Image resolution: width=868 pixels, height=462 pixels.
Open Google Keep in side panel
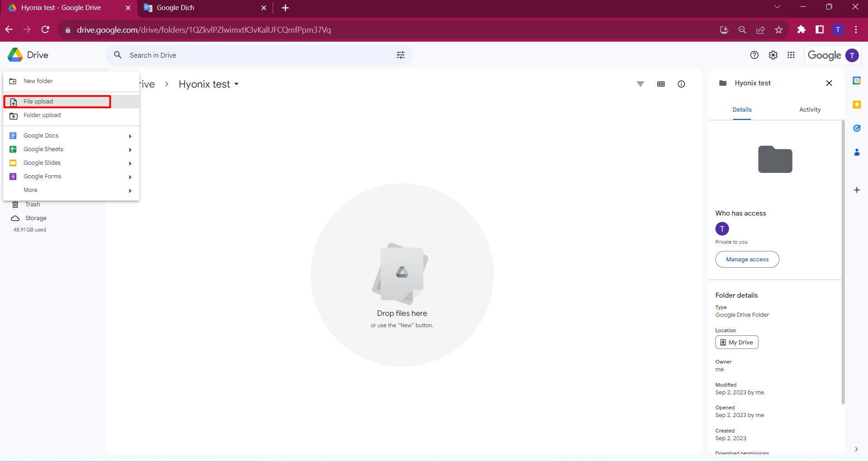[x=857, y=105]
